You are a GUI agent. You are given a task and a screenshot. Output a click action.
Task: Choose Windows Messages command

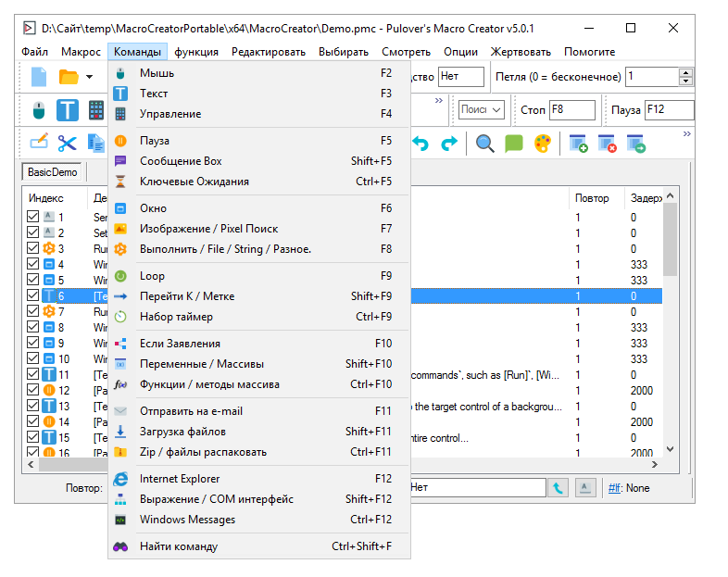pyautogui.click(x=259, y=520)
